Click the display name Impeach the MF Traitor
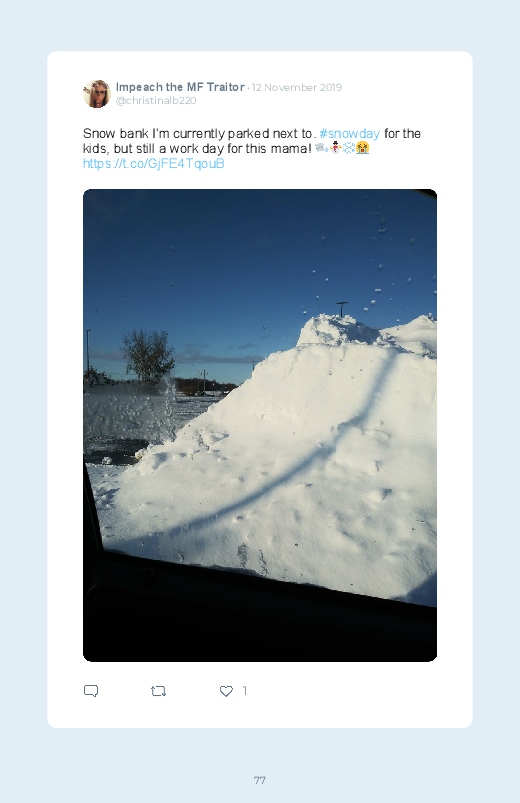 pyautogui.click(x=180, y=87)
